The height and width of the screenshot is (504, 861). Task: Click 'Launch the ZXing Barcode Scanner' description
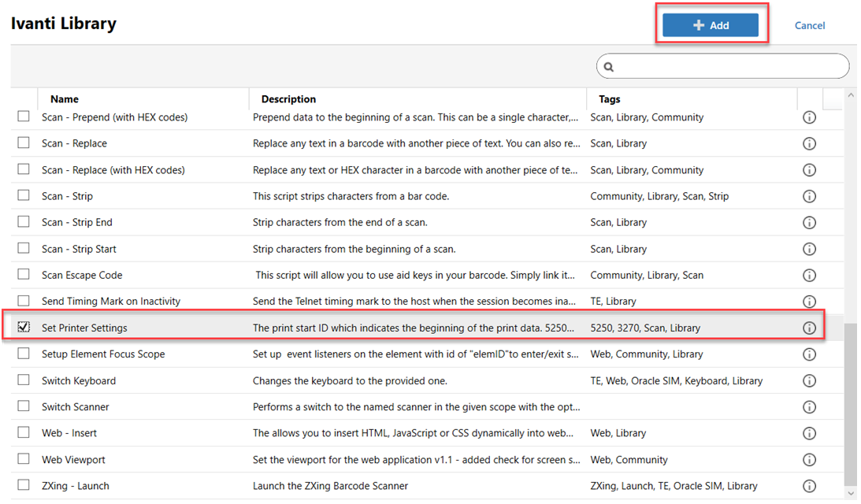click(330, 486)
